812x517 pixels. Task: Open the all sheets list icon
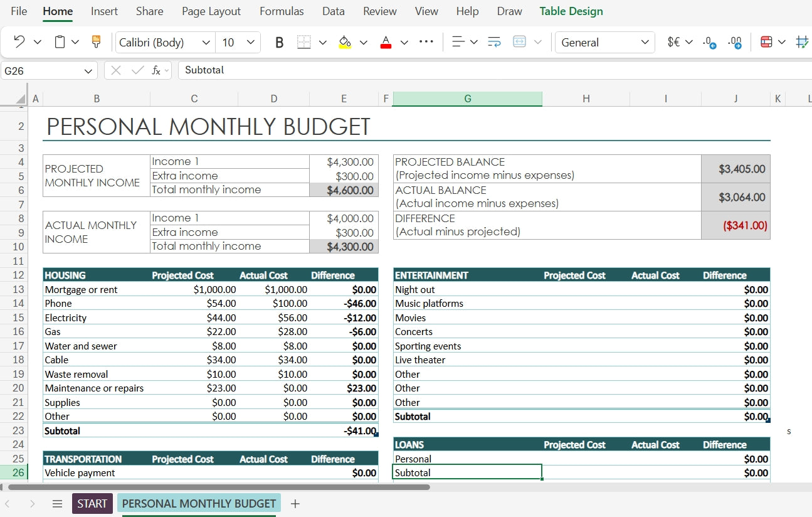pyautogui.click(x=57, y=504)
